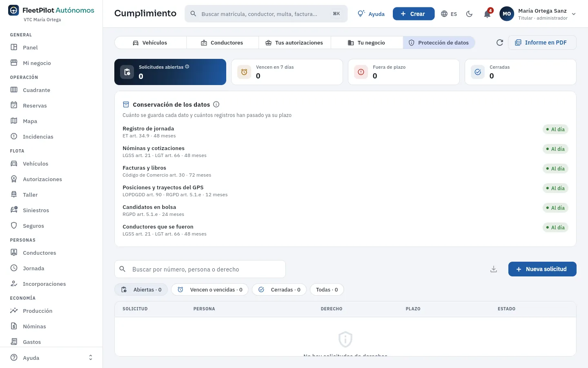Click the MO user avatar
Image resolution: width=588 pixels, height=368 pixels.
click(507, 14)
